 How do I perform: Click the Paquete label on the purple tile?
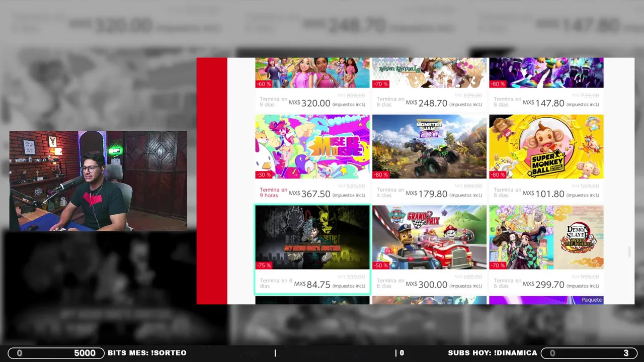(x=592, y=300)
